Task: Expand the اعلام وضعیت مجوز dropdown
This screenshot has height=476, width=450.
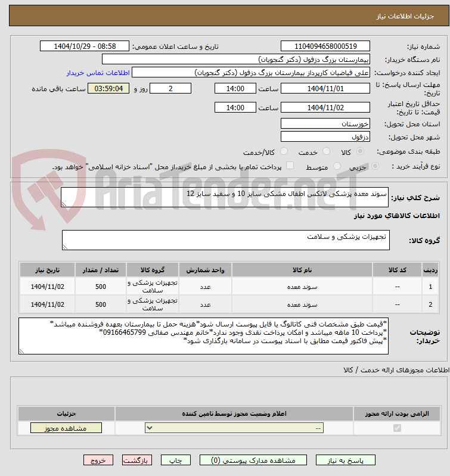Action: pyautogui.click(x=234, y=428)
